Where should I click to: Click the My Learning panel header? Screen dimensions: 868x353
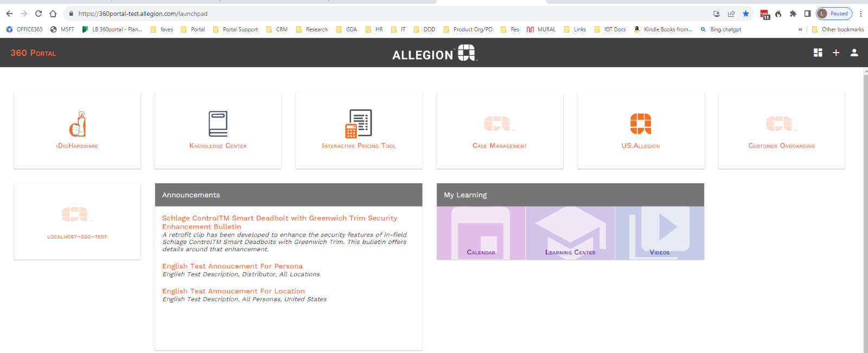570,195
